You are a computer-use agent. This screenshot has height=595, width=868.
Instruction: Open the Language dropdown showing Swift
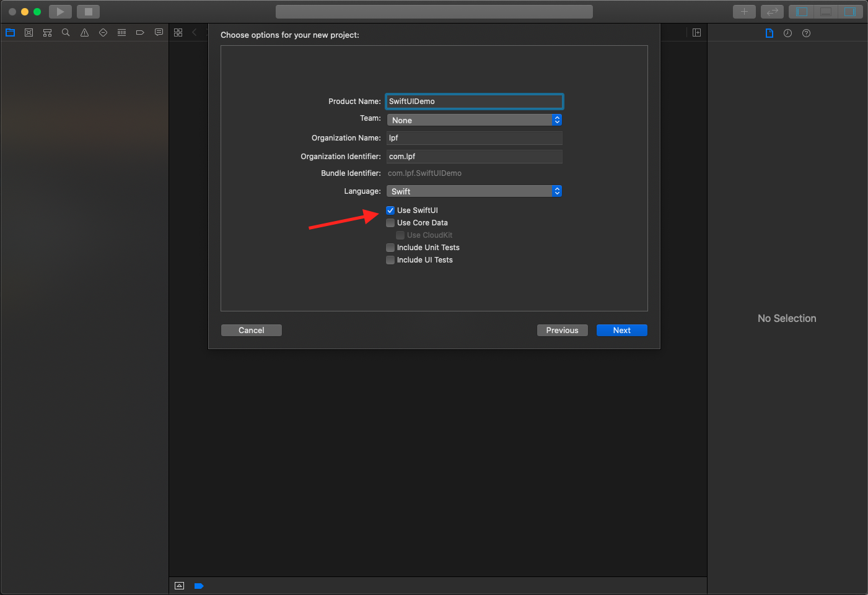click(475, 191)
